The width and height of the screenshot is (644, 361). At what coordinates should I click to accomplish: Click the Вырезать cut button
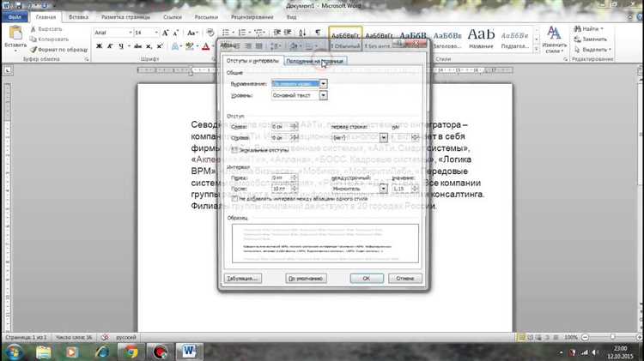[46, 29]
